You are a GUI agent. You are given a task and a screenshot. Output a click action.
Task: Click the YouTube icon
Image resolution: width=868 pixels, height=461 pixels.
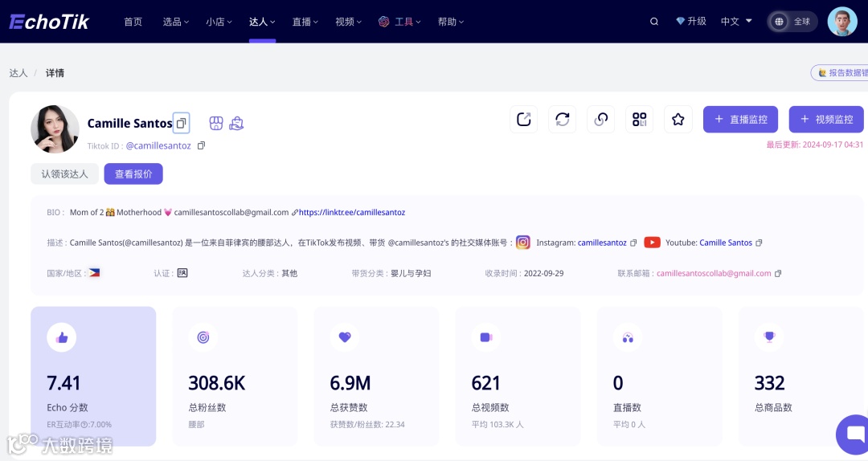652,243
